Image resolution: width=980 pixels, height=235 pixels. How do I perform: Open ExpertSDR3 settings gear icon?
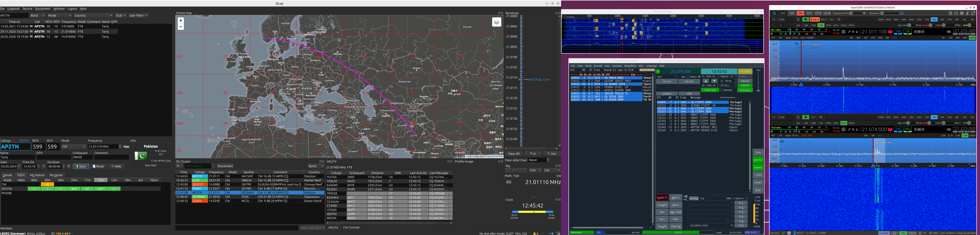(962, 13)
